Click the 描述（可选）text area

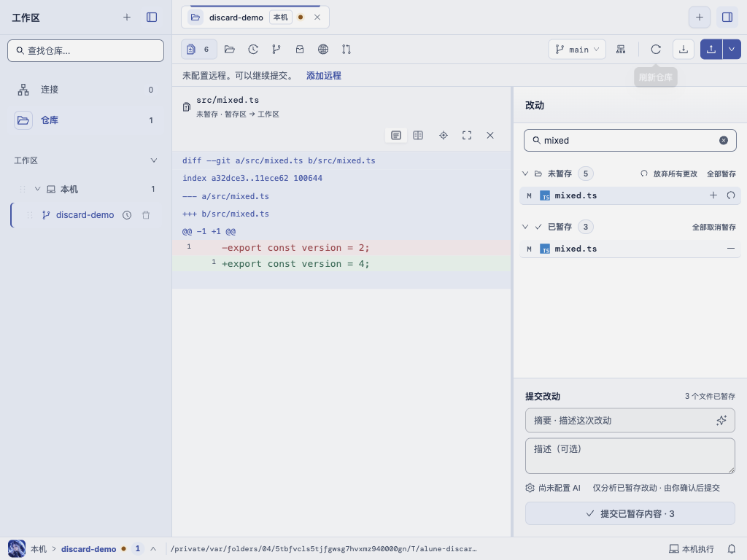point(630,456)
